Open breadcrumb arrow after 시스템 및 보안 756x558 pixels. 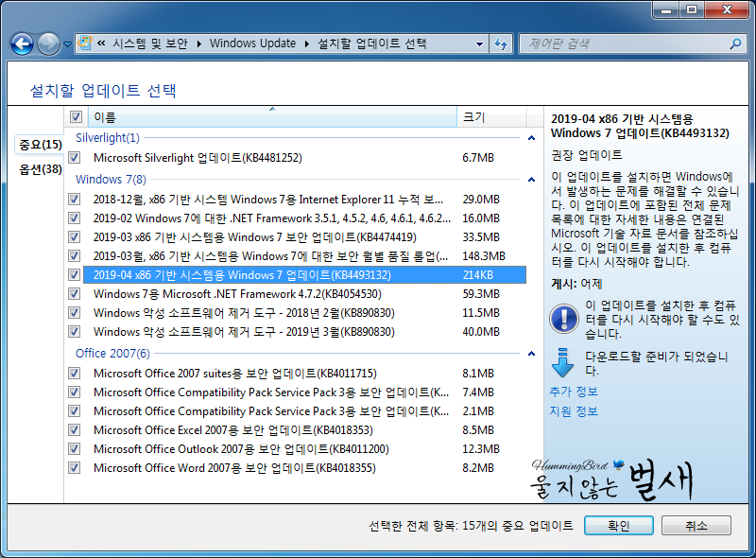click(x=198, y=44)
